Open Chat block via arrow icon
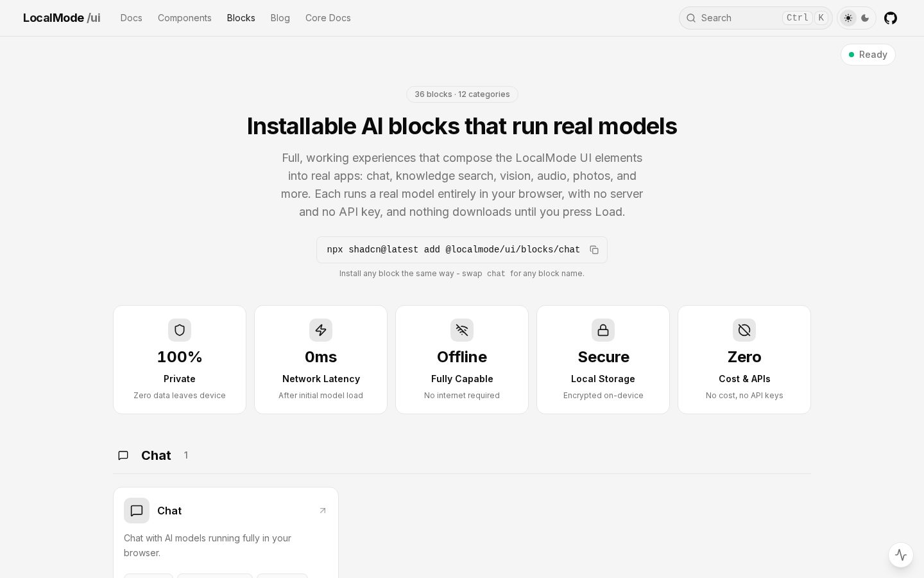 [x=323, y=511]
